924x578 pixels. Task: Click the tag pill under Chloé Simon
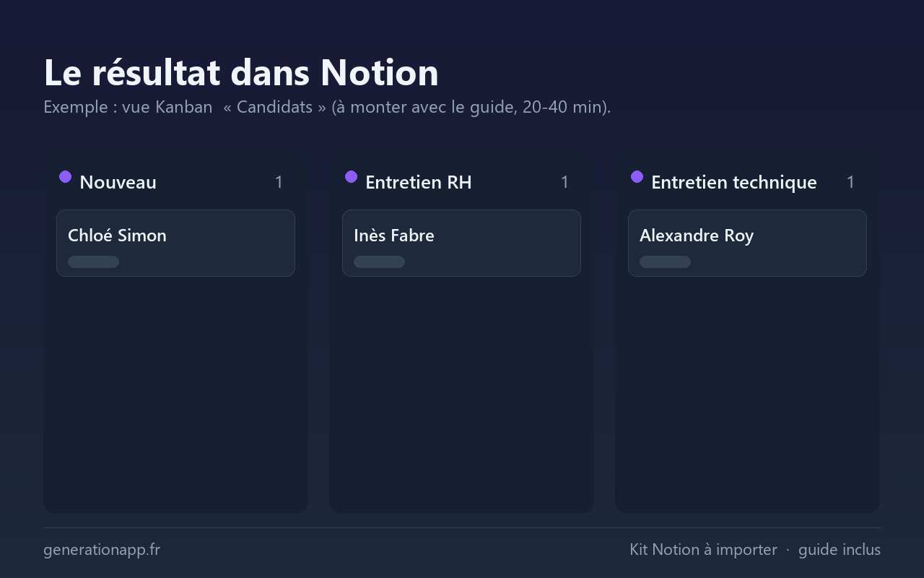93,262
